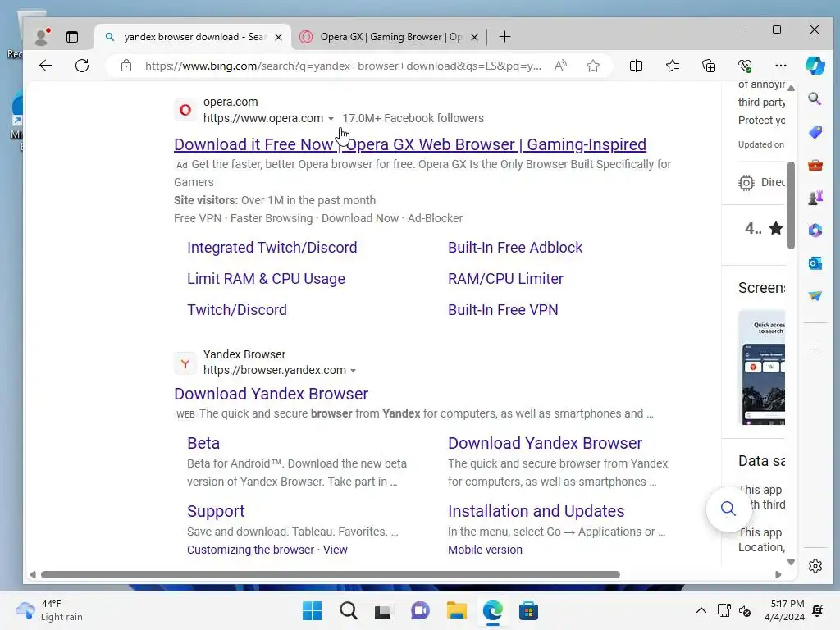Close the Opera GX tab
The image size is (840, 630).
point(474,37)
